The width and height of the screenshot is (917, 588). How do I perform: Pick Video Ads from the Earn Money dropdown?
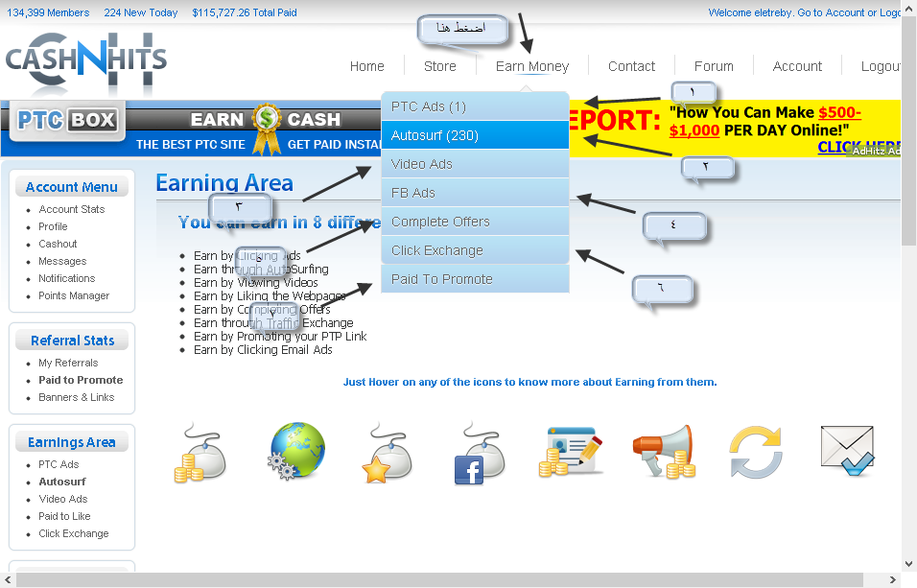pos(476,164)
